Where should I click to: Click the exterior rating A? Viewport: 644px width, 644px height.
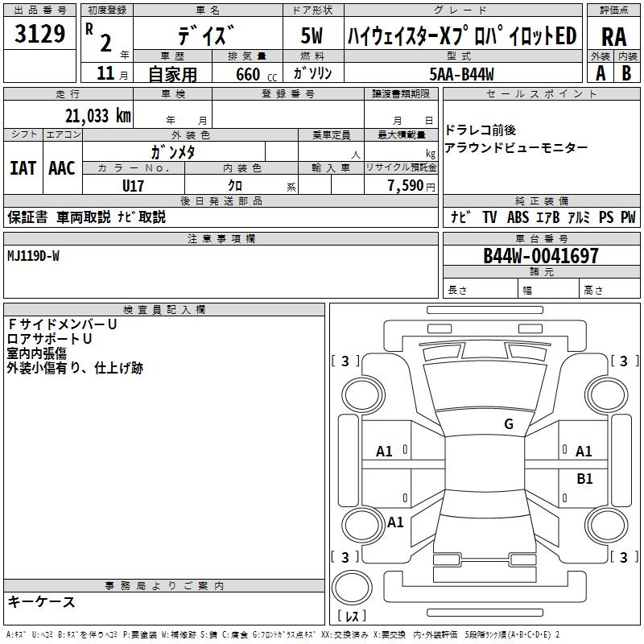click(x=601, y=73)
